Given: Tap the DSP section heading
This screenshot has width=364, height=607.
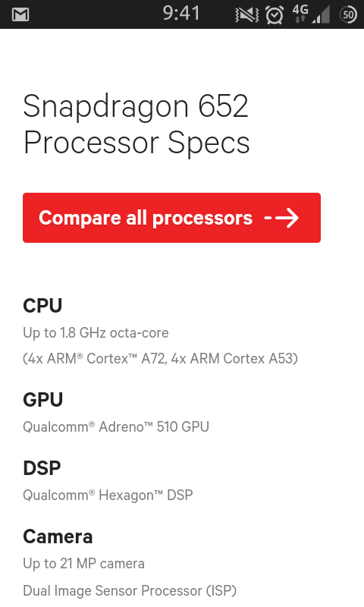Looking at the screenshot, I should [42, 468].
